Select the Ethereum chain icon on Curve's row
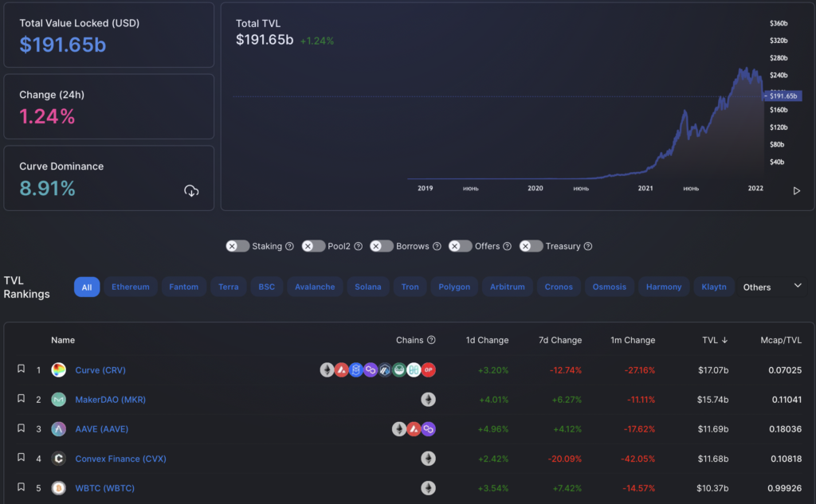This screenshot has height=504, width=816. click(327, 370)
